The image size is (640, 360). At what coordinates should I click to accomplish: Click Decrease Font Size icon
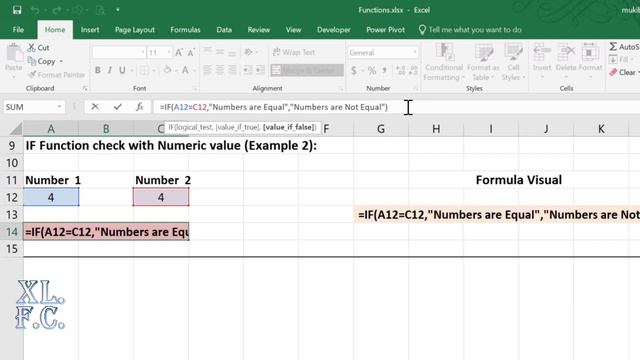tap(191, 52)
